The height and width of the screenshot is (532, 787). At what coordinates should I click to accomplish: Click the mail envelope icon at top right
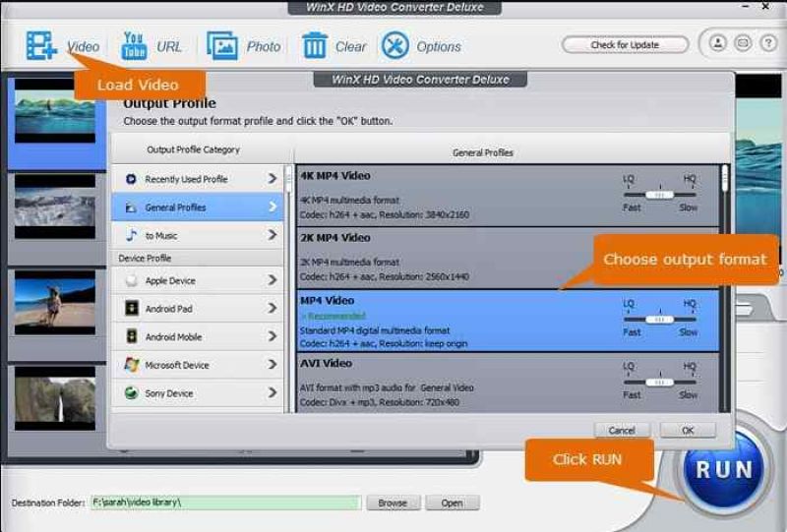point(743,44)
